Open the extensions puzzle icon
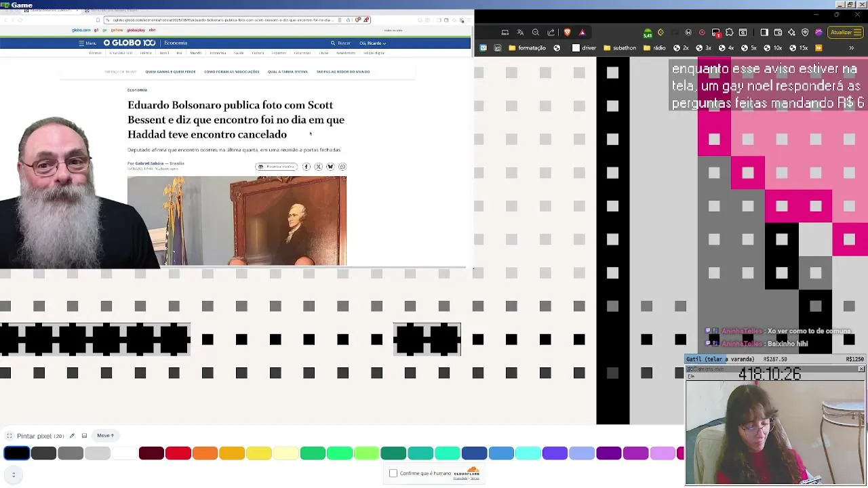The width and height of the screenshot is (868, 488). [729, 32]
